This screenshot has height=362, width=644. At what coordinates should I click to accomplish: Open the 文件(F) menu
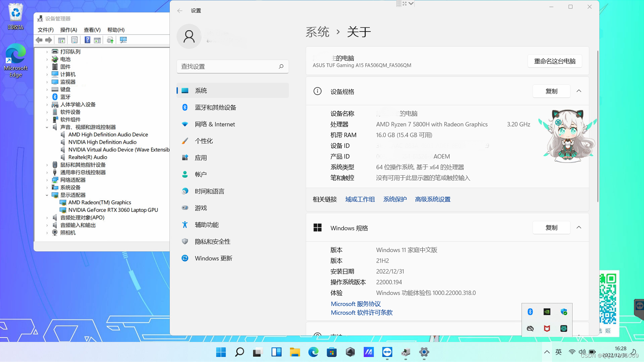pyautogui.click(x=46, y=30)
